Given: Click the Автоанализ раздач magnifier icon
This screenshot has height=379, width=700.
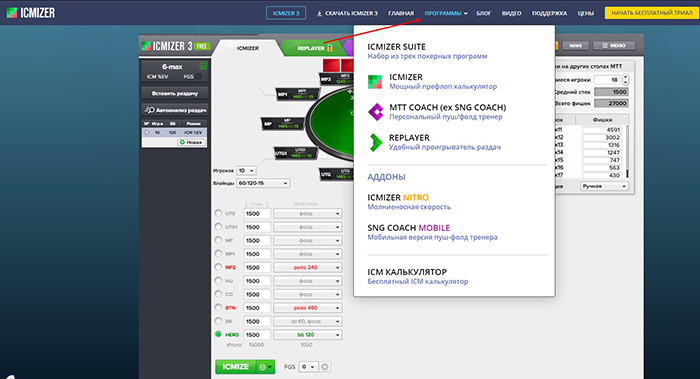Looking at the screenshot, I should click(149, 110).
